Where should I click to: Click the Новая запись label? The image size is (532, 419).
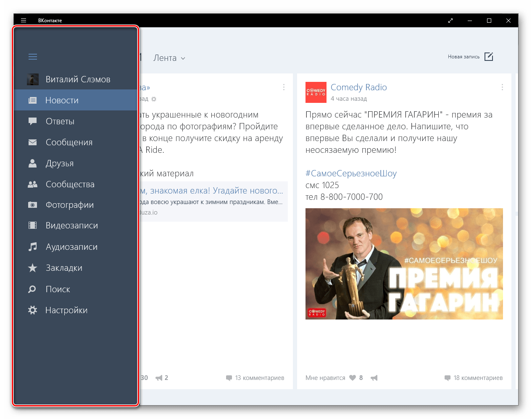464,57
